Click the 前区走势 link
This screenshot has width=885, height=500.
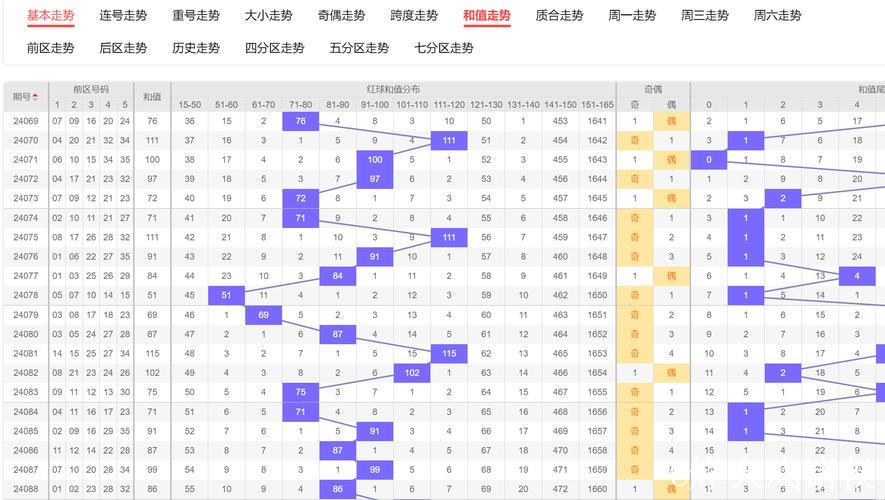click(x=51, y=48)
